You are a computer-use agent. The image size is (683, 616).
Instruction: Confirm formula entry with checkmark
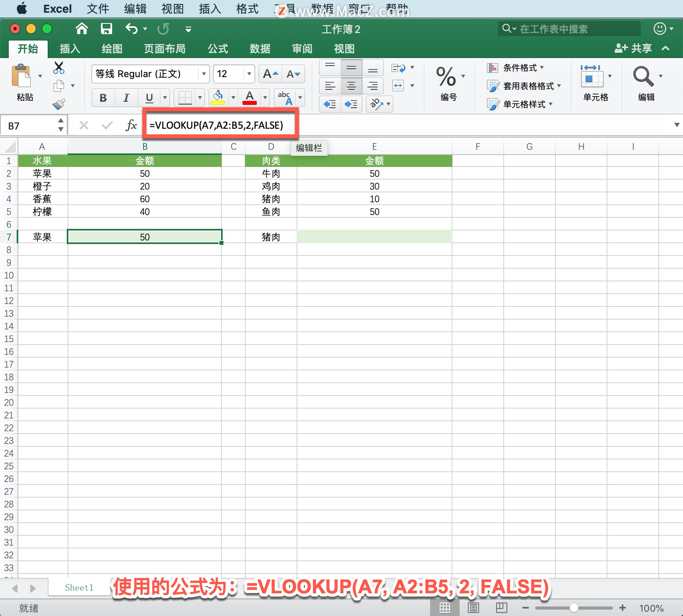(x=107, y=126)
